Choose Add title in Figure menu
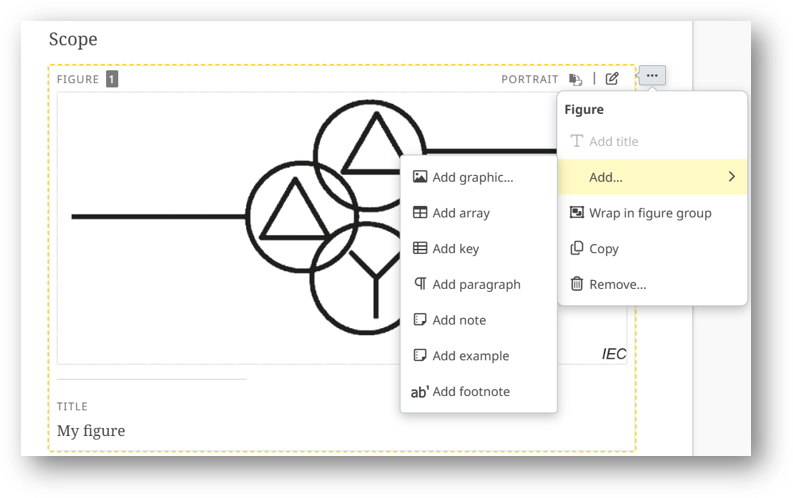This screenshot has height=498, width=793. 652,142
